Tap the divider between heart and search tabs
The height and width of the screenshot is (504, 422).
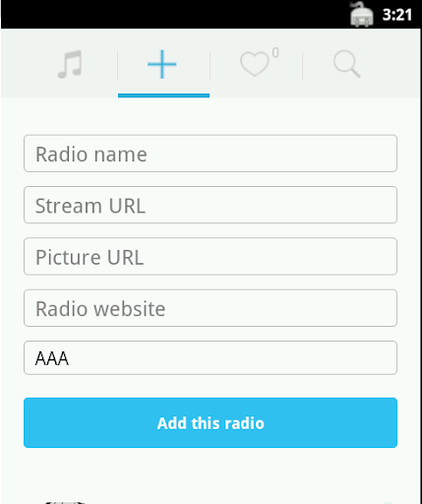pos(302,65)
